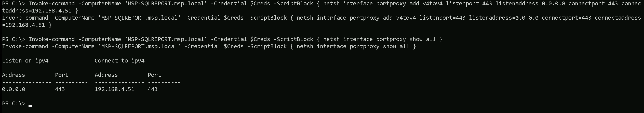Viewport: 644px width, 113px height.
Task: Click the Address header under Connect to ipv4
Action: (106, 75)
